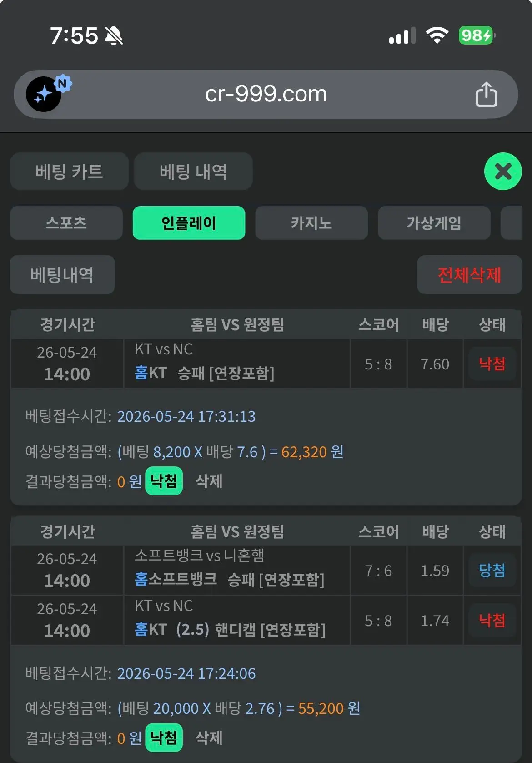Select the 인플레이 category
532x763 pixels.
click(x=189, y=223)
